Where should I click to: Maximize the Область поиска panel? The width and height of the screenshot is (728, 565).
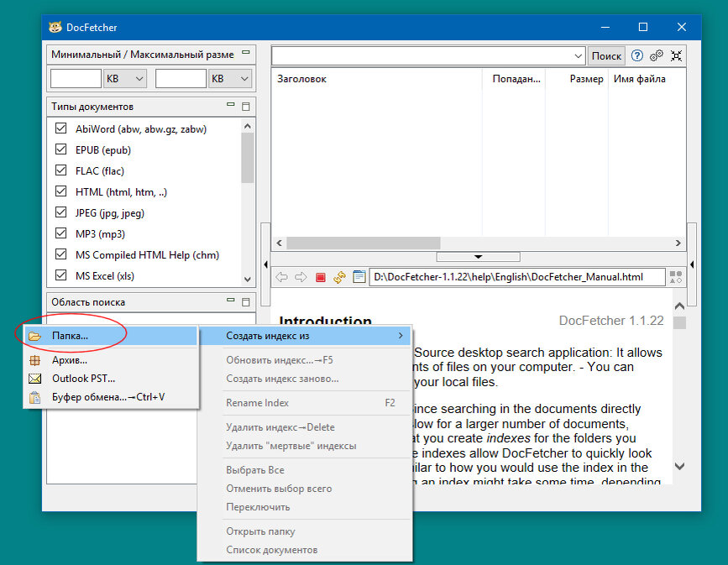(x=246, y=302)
